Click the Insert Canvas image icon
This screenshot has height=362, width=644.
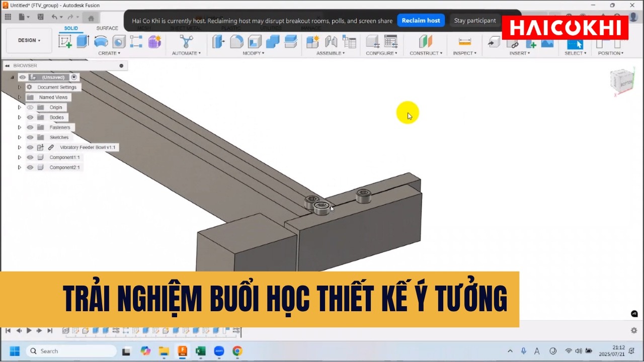click(x=547, y=44)
